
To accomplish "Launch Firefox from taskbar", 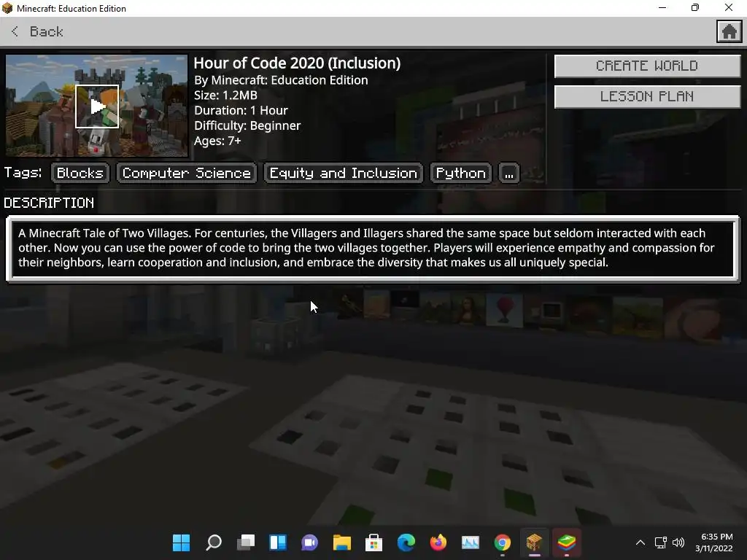I will (438, 542).
